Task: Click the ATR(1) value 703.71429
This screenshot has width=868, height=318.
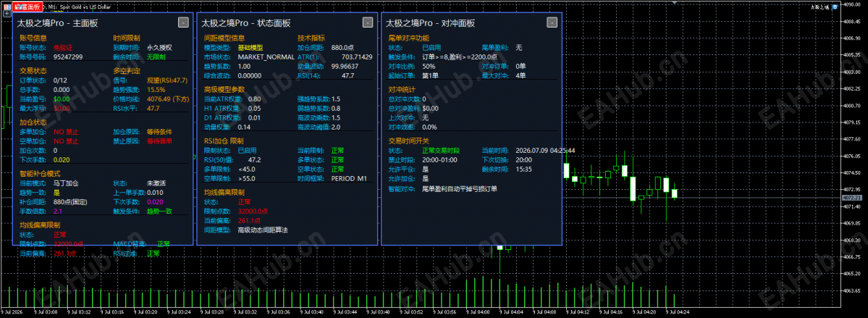Action: pos(357,57)
